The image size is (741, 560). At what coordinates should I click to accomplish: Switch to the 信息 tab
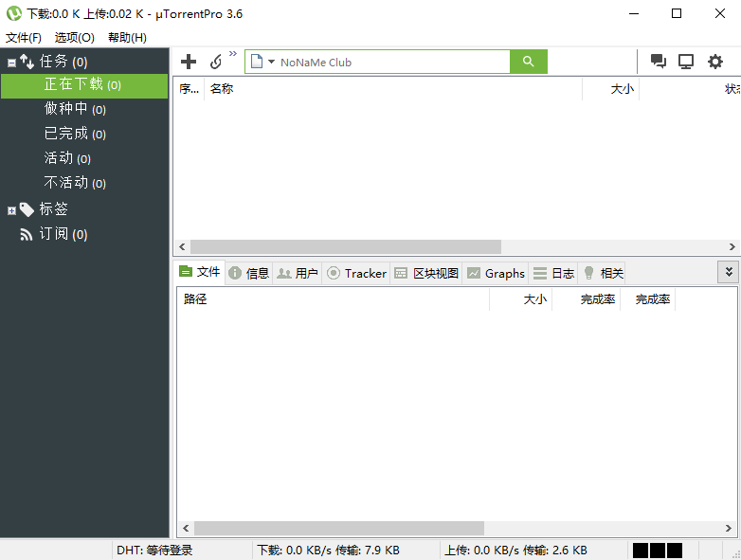(248, 273)
